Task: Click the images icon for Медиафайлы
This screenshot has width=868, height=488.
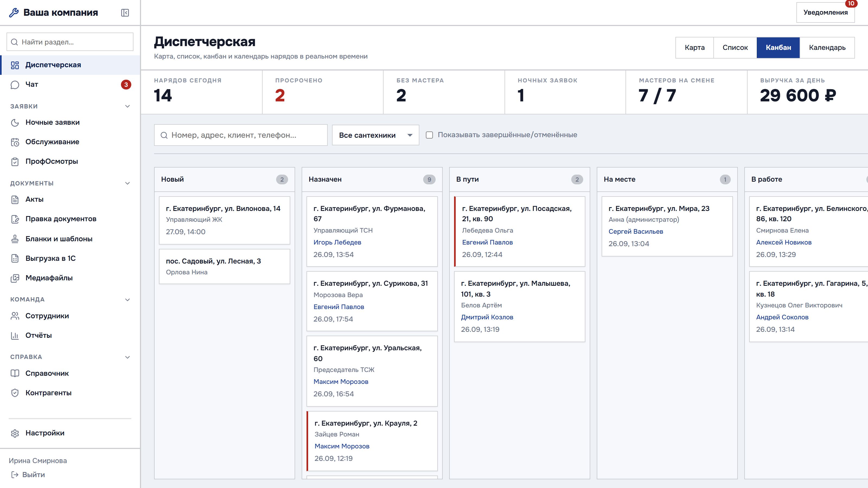Action: click(15, 278)
